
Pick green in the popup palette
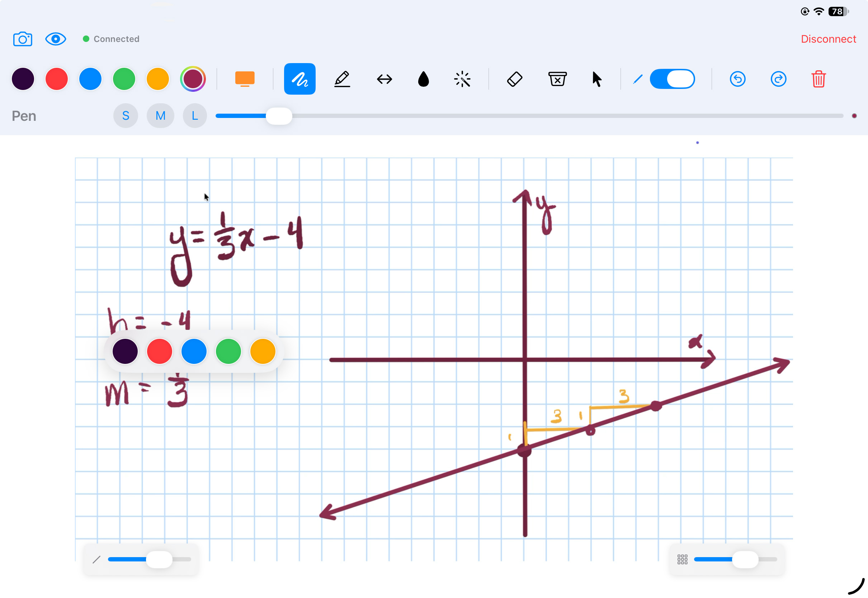click(228, 351)
